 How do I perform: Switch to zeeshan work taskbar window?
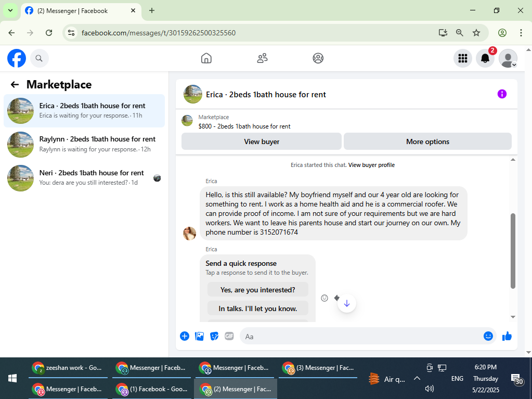pyautogui.click(x=68, y=368)
